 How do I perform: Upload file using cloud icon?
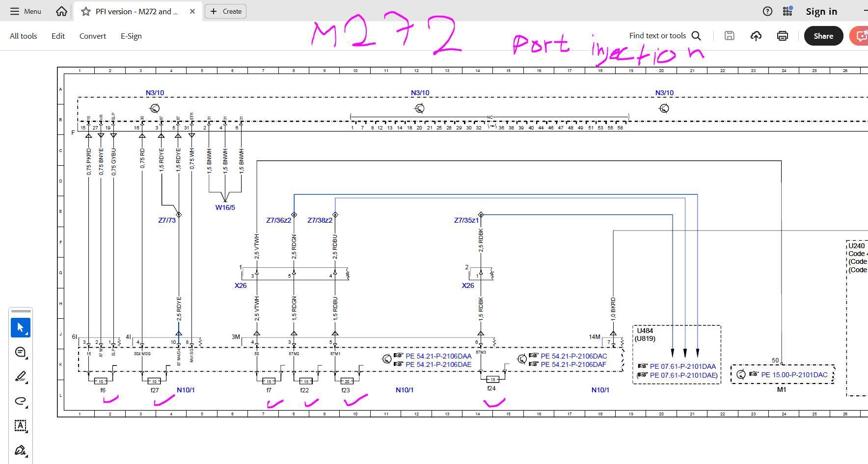(x=756, y=36)
